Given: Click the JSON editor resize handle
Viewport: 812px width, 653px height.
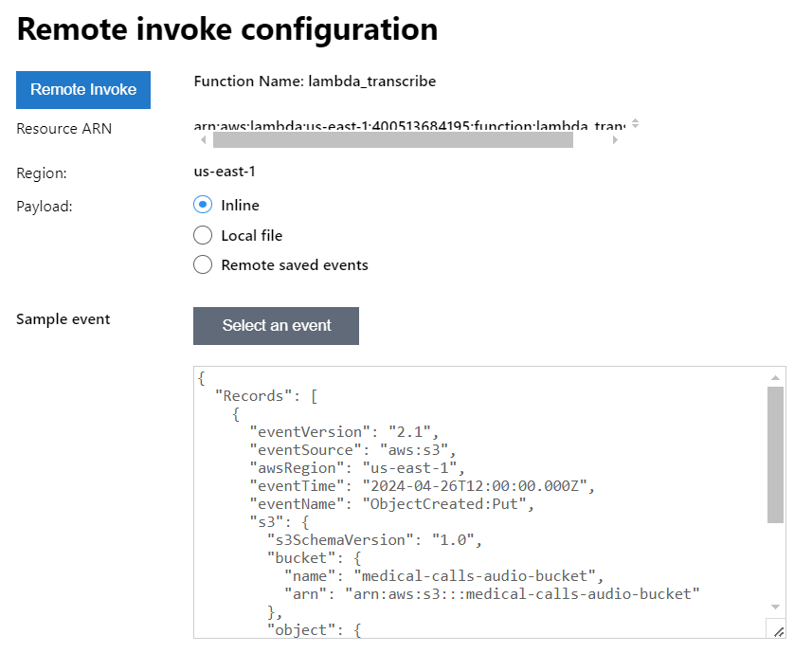Looking at the screenshot, I should 778,630.
